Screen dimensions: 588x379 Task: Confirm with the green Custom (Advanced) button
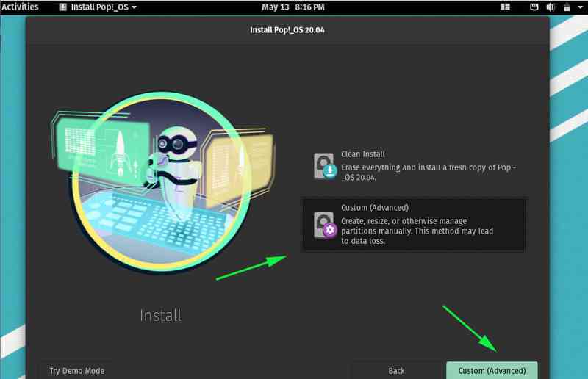tap(492, 371)
